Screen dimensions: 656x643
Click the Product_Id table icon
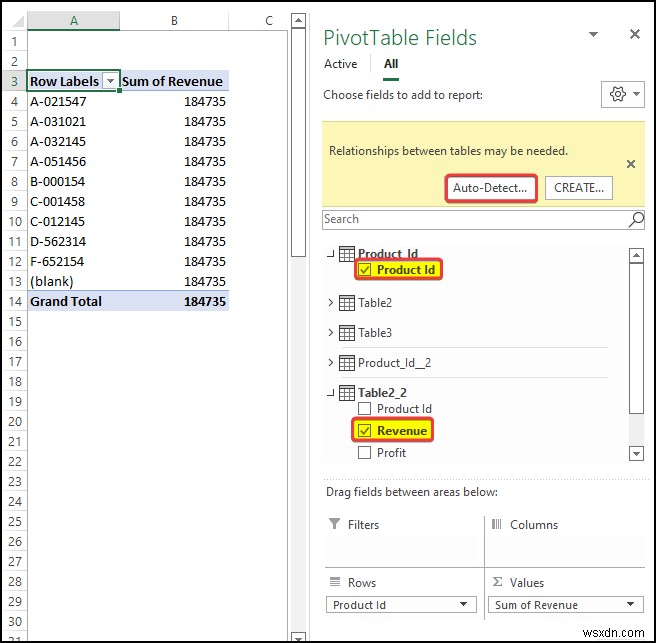click(346, 254)
